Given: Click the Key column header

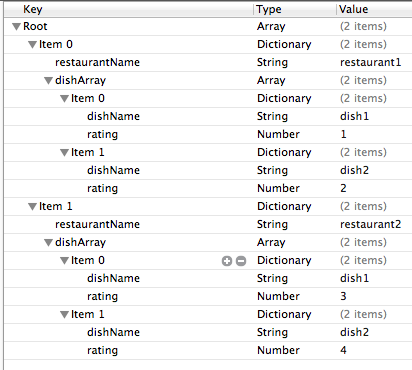Looking at the screenshot, I should tap(129, 9).
